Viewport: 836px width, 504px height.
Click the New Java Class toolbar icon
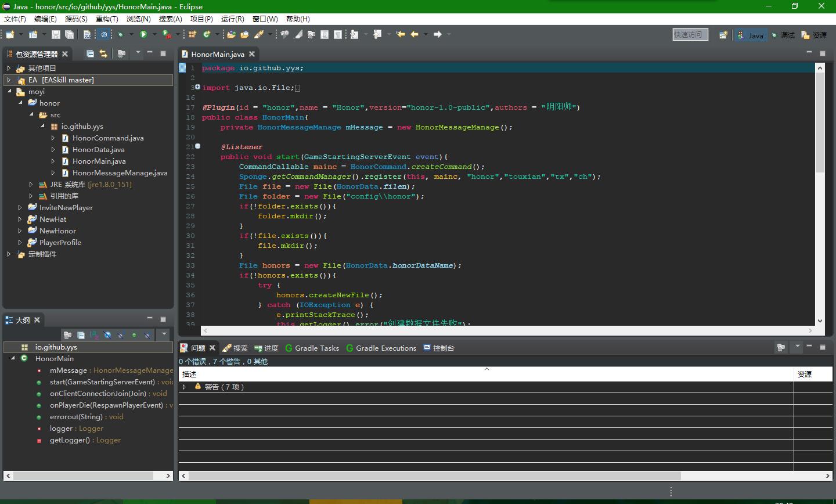click(206, 35)
